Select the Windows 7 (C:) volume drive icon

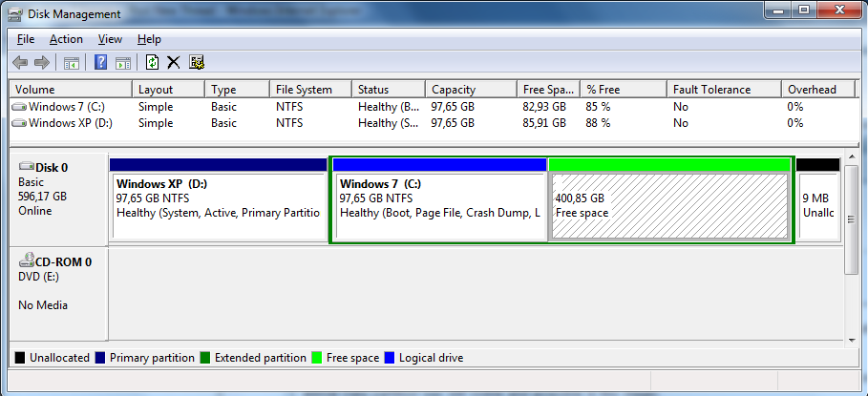19,107
